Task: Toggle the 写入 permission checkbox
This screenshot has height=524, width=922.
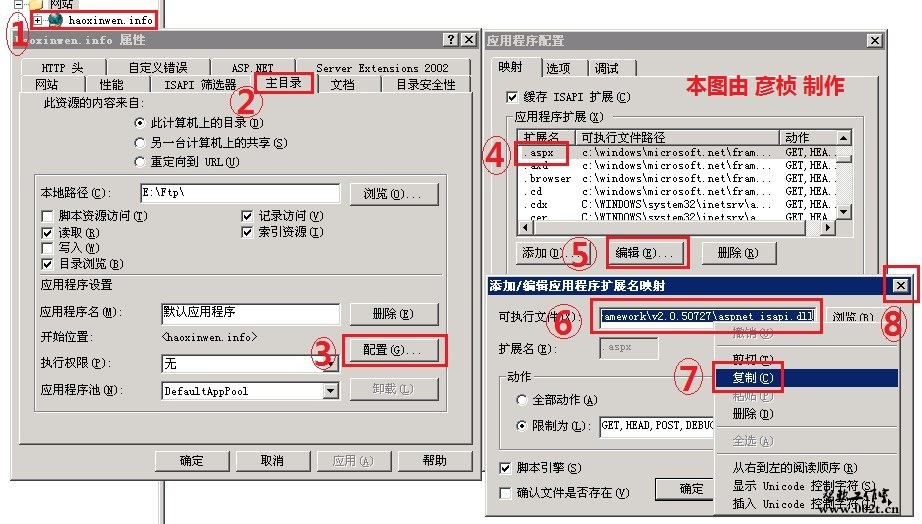Action: (x=48, y=248)
